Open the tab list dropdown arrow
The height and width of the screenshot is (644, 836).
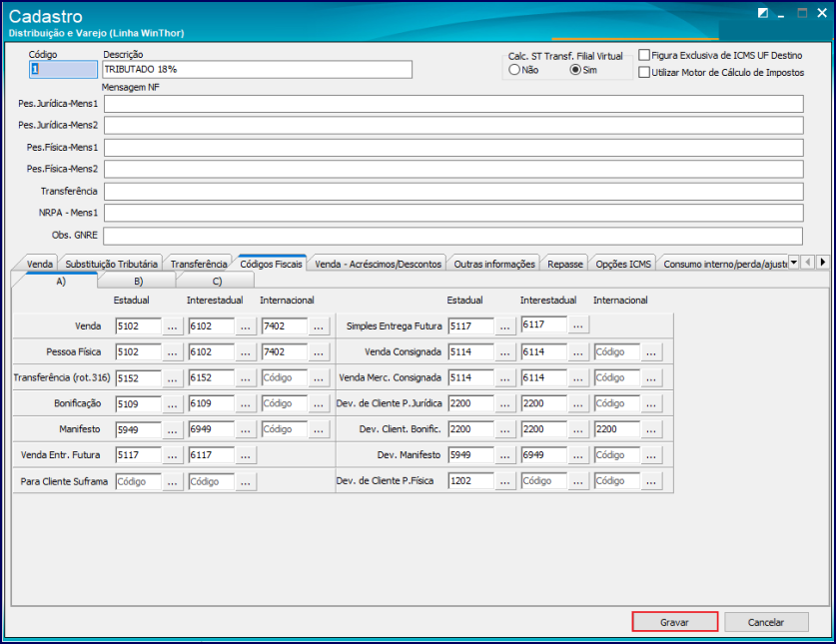pyautogui.click(x=793, y=262)
